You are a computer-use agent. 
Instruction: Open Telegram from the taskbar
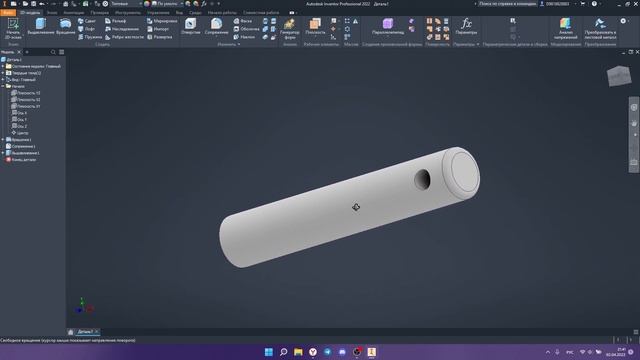[x=327, y=352]
